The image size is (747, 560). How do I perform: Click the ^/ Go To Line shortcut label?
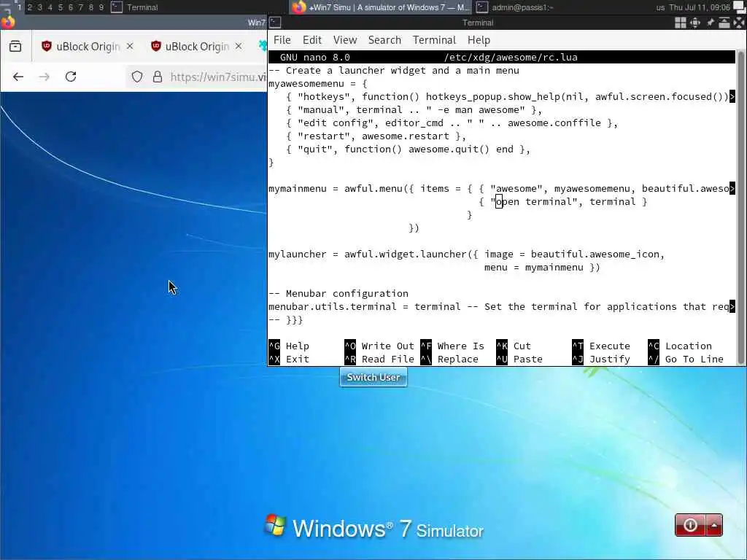[x=686, y=359]
